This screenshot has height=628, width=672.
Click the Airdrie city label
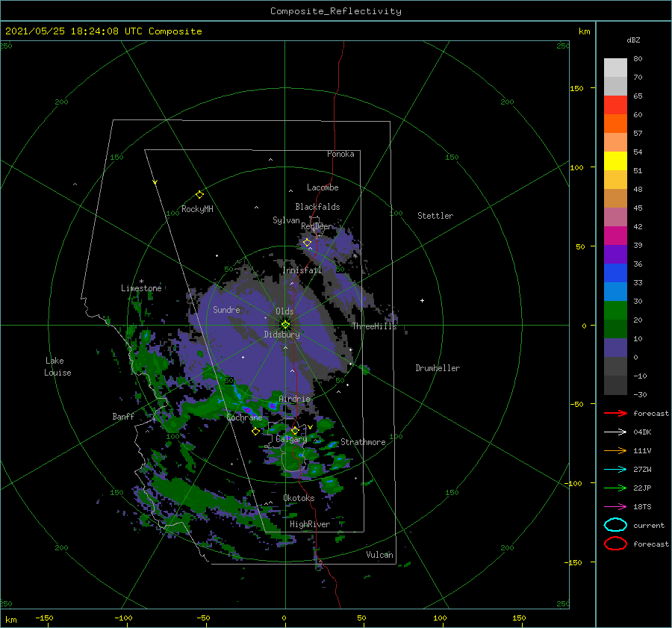(294, 399)
